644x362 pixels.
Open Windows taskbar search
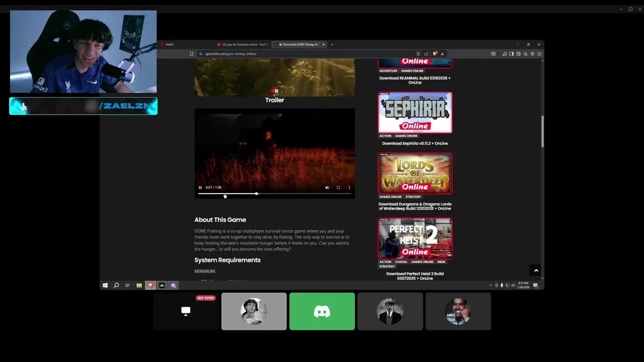116,286
